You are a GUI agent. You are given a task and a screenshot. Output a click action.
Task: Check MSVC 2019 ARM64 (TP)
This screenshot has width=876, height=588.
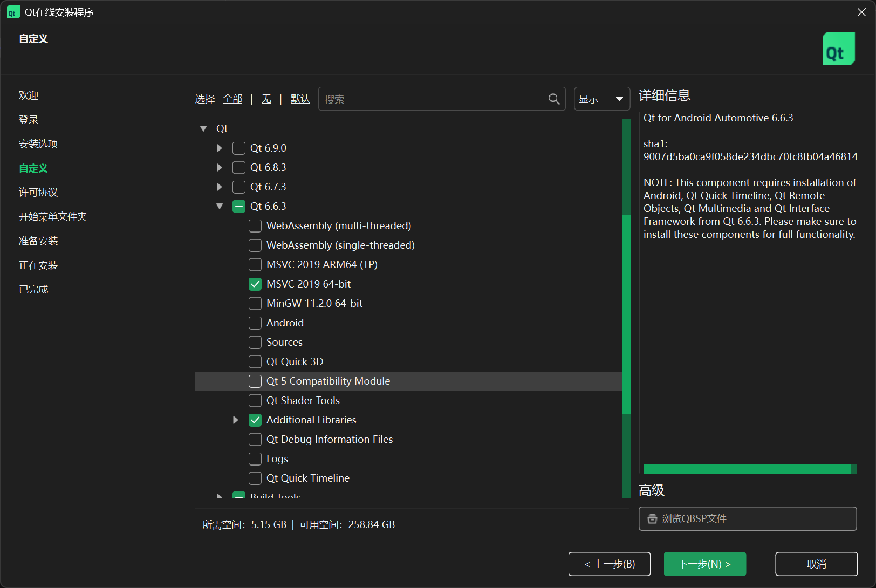tap(255, 265)
